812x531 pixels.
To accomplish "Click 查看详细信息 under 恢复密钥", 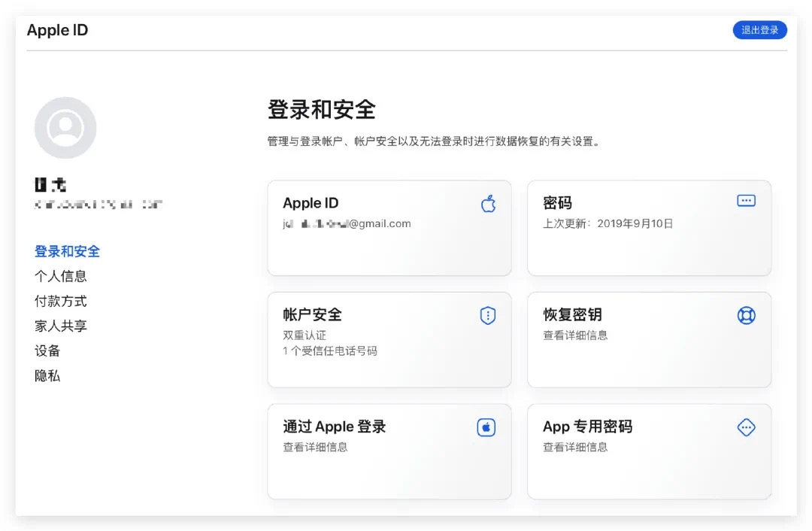I will 575,335.
